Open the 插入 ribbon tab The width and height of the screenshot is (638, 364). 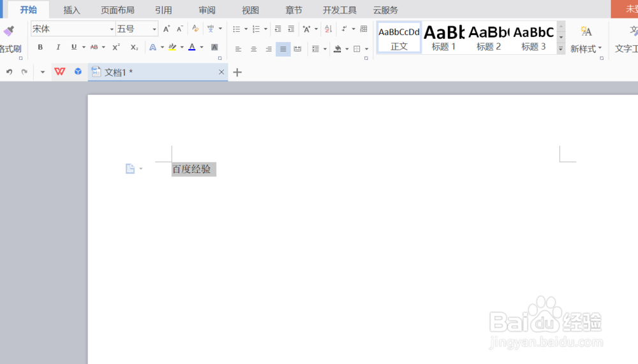click(71, 10)
